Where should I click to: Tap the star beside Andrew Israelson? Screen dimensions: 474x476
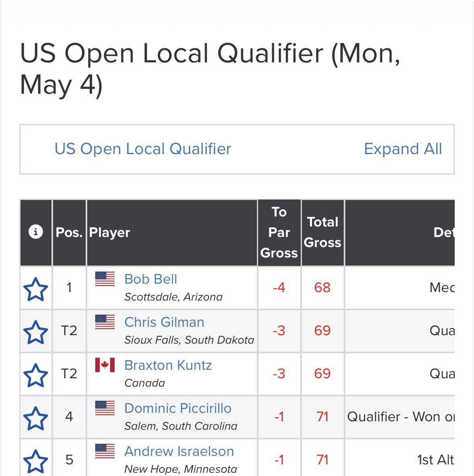(x=36, y=462)
